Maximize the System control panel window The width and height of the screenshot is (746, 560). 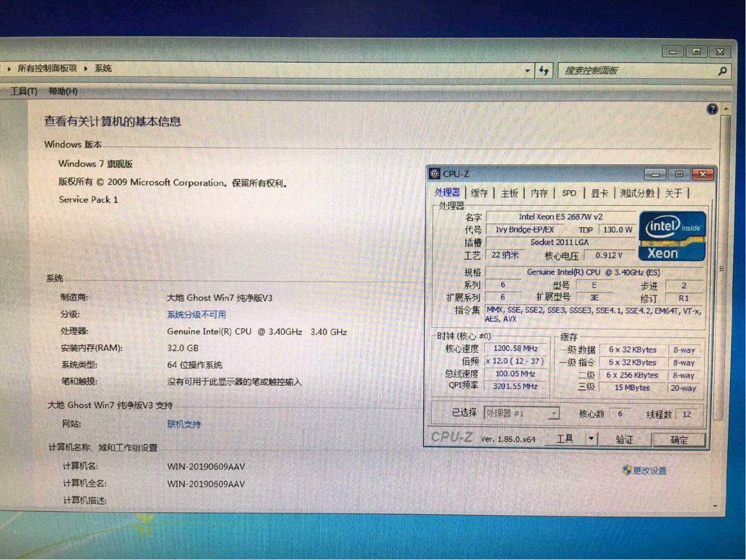tap(696, 51)
